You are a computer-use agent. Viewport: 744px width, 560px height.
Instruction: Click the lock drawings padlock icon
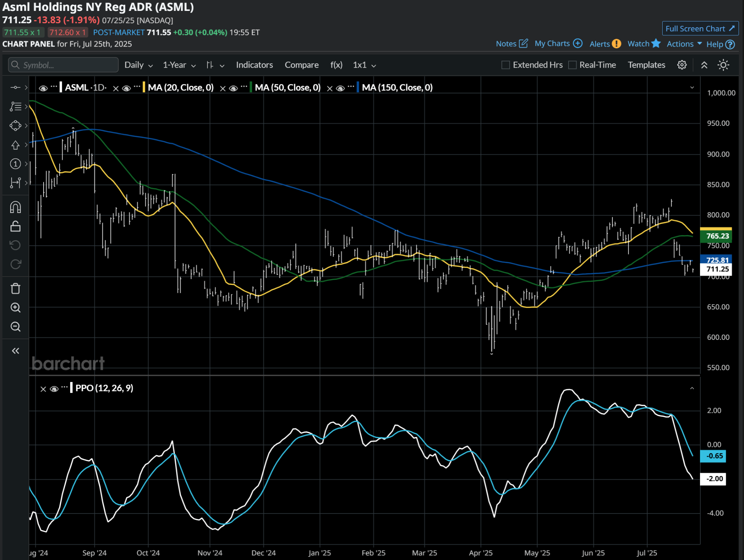coord(15,226)
